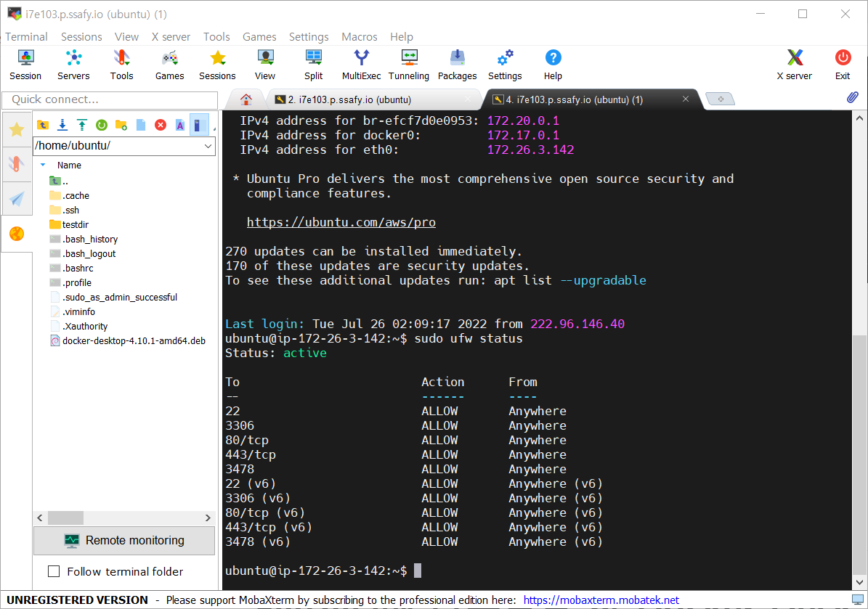Download selected file from SFTP panel
868x609 pixels.
(62, 125)
